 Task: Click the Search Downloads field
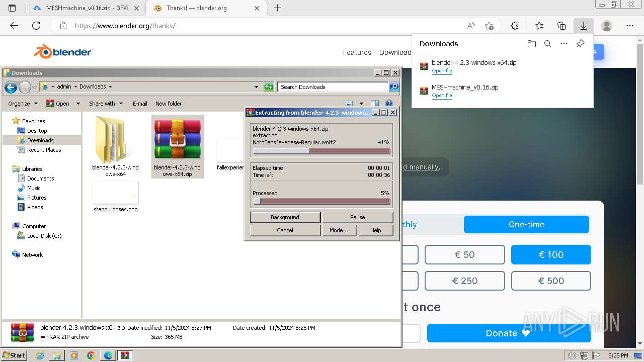333,87
